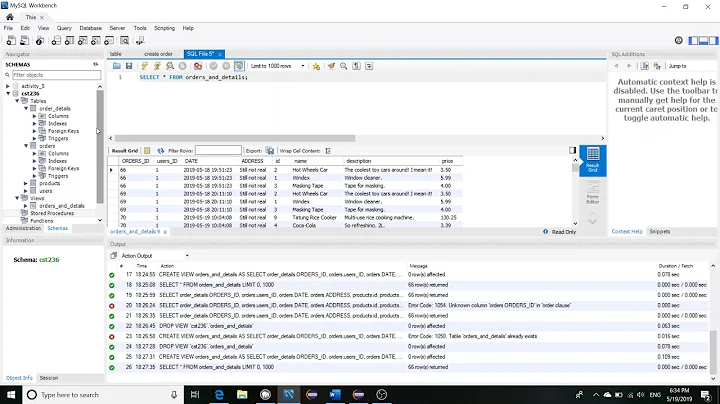Refresh schemas list icon
The height and width of the screenshot is (404, 720).
tap(96, 64)
